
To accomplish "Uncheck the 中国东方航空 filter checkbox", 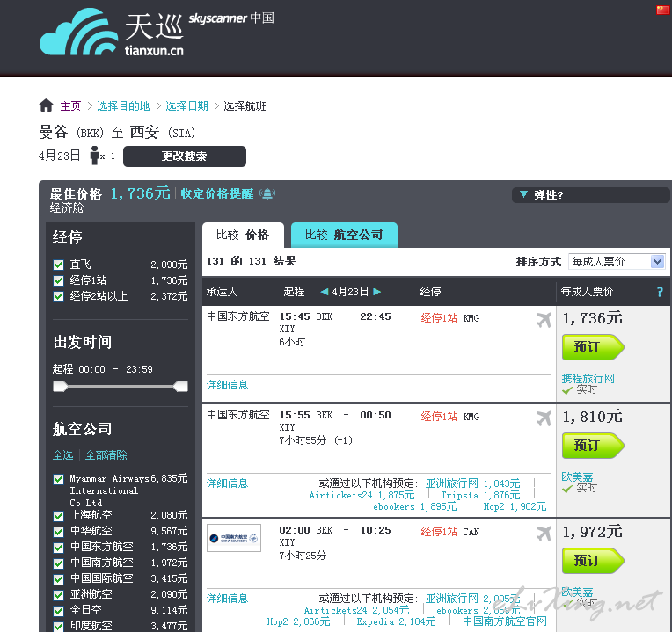I will click(58, 548).
